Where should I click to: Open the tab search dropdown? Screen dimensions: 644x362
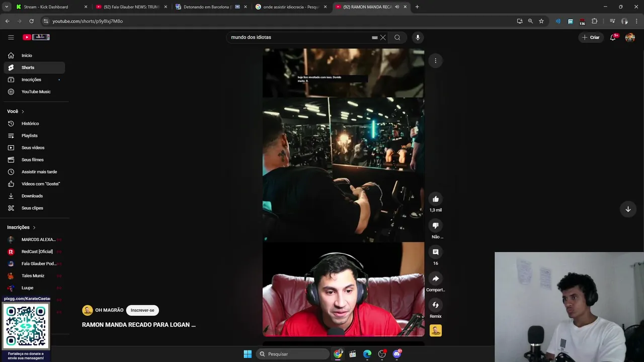[7, 7]
